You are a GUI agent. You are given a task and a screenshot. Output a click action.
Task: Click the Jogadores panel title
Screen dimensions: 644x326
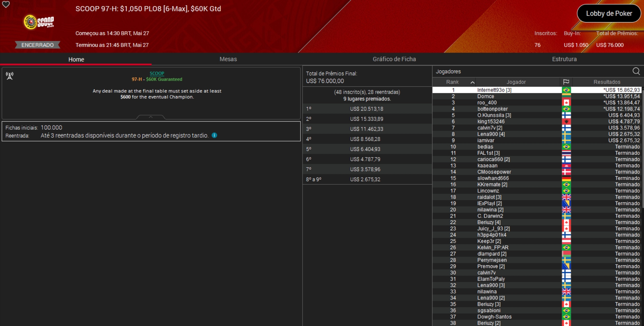448,72
